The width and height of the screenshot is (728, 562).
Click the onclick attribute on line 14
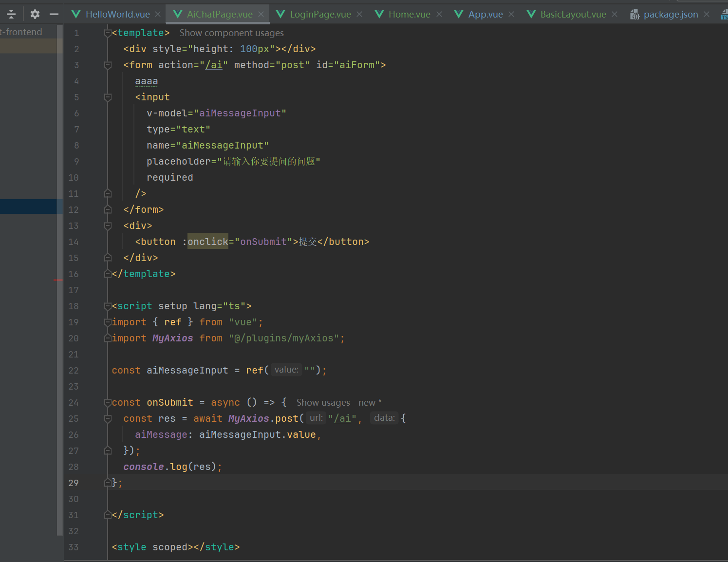click(x=208, y=242)
